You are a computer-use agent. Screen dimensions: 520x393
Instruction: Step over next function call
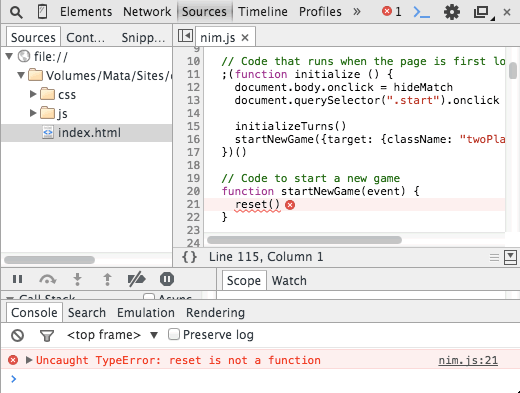tap(48, 279)
